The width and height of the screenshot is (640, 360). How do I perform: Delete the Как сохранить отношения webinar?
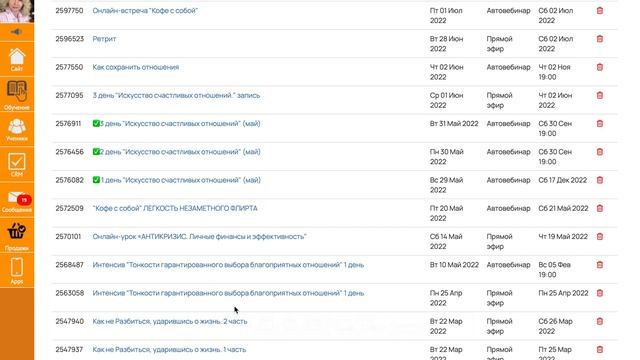point(600,67)
